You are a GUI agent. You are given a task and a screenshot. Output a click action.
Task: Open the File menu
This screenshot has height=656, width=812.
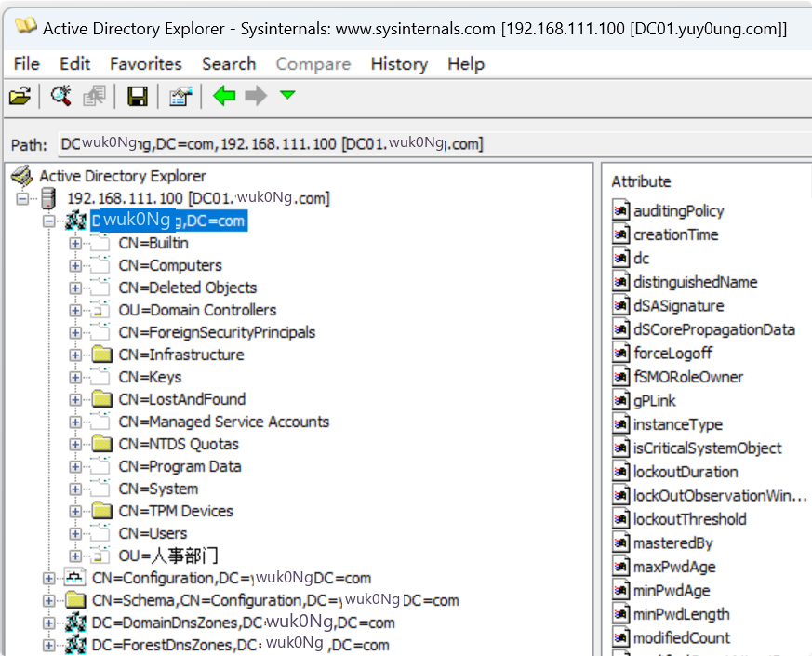(26, 63)
